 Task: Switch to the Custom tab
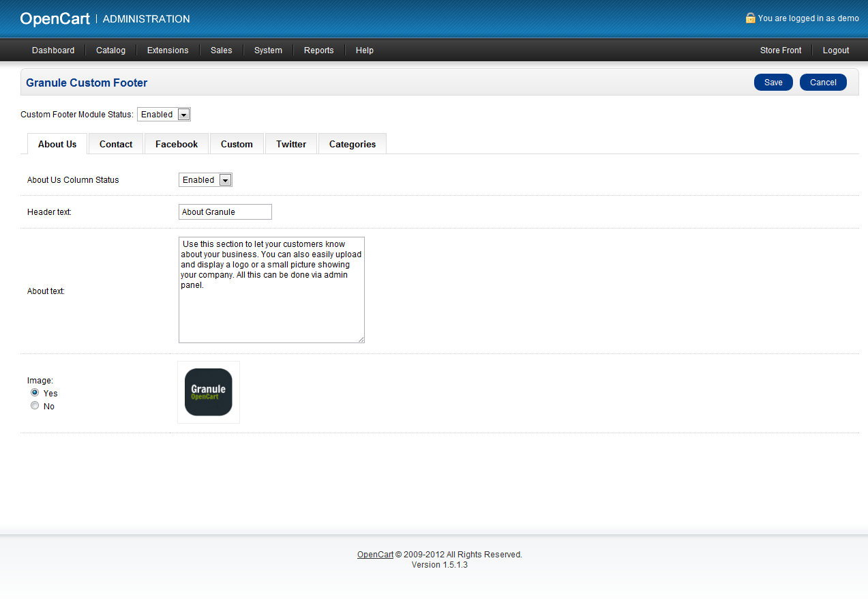pos(237,144)
